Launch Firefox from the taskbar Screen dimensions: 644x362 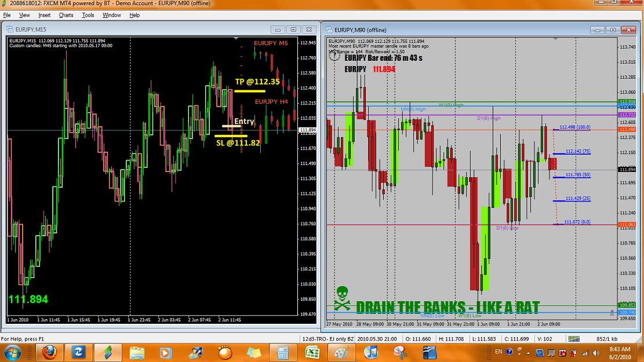pyautogui.click(x=49, y=353)
